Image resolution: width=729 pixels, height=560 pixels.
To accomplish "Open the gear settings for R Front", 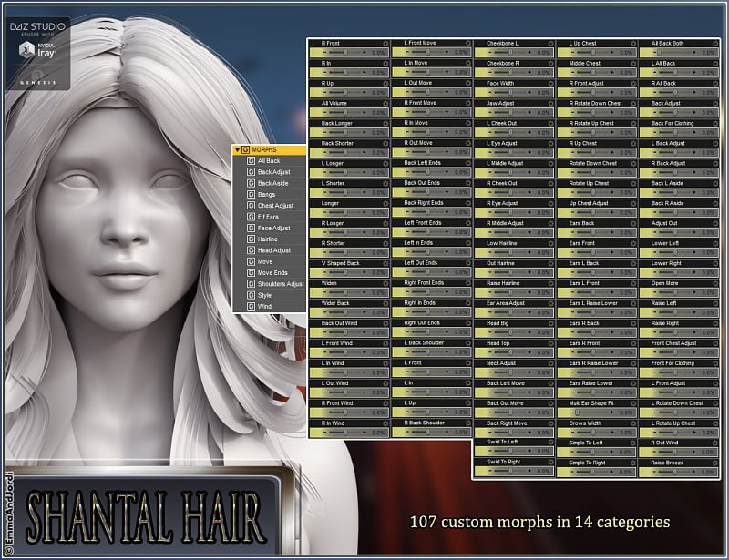I will pyautogui.click(x=385, y=43).
